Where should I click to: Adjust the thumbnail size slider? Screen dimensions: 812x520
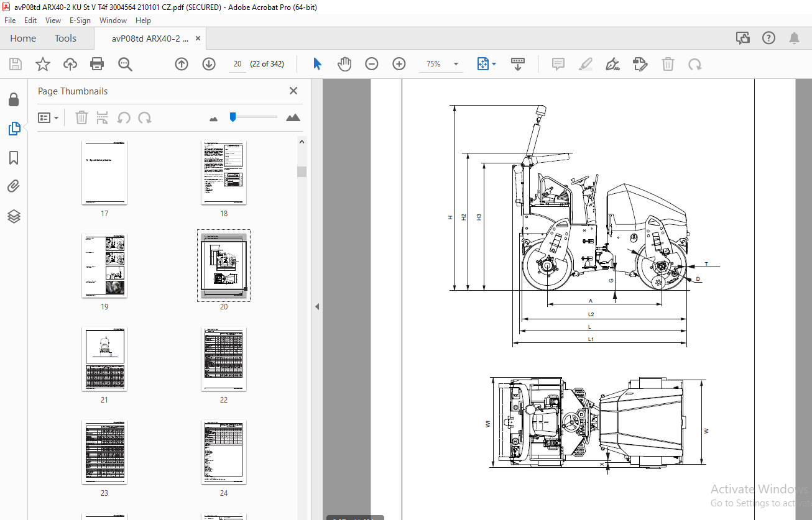(x=233, y=117)
